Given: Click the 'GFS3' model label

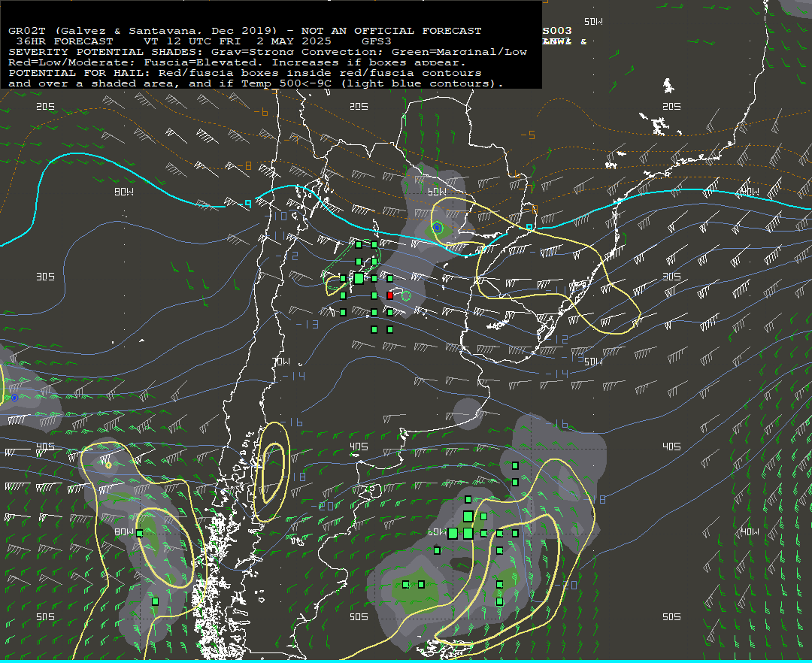Looking at the screenshot, I should coord(377,41).
